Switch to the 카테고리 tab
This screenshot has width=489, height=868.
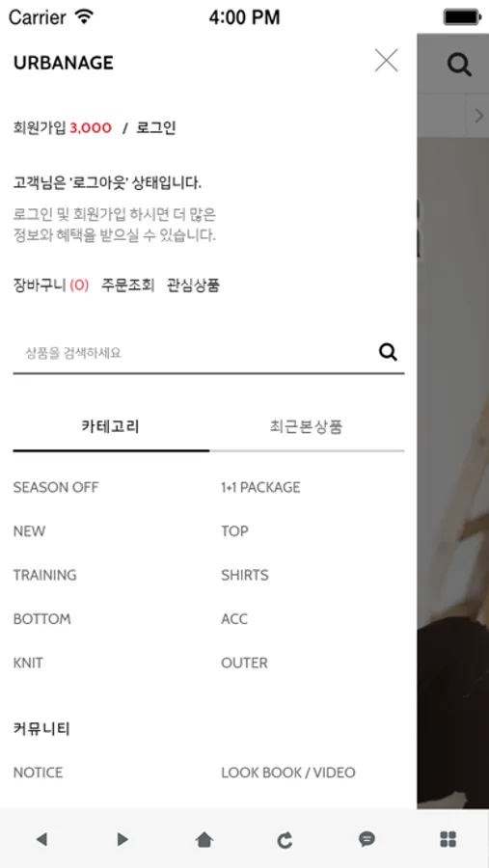point(111,427)
